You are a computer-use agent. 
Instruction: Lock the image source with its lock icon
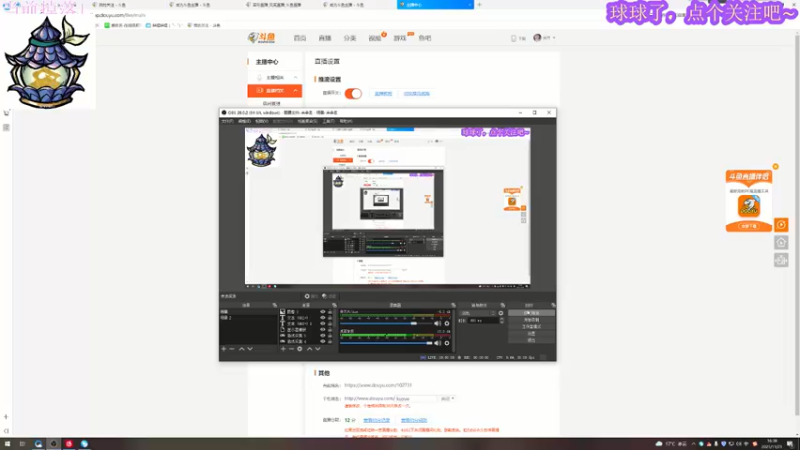point(330,312)
